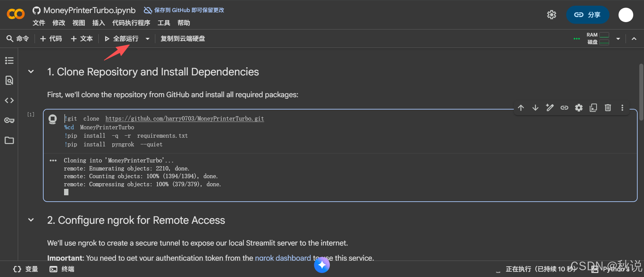Open the secrets key sidebar icon
Image resolution: width=644 pixels, height=277 pixels.
pyautogui.click(x=9, y=120)
